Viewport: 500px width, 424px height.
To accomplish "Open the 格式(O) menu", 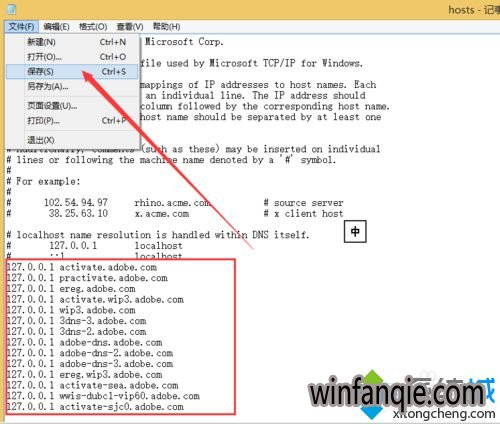I will click(x=93, y=27).
